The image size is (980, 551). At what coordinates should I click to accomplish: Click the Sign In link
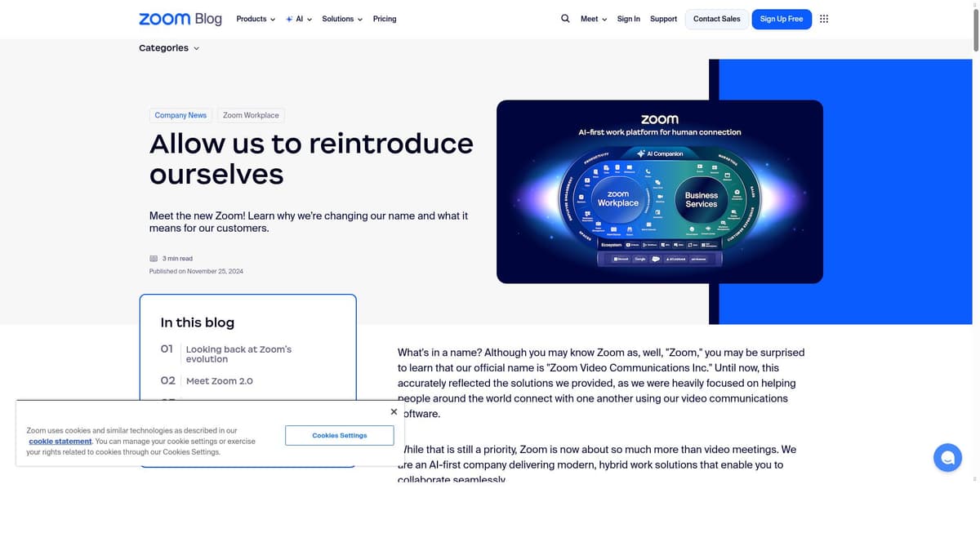coord(629,19)
